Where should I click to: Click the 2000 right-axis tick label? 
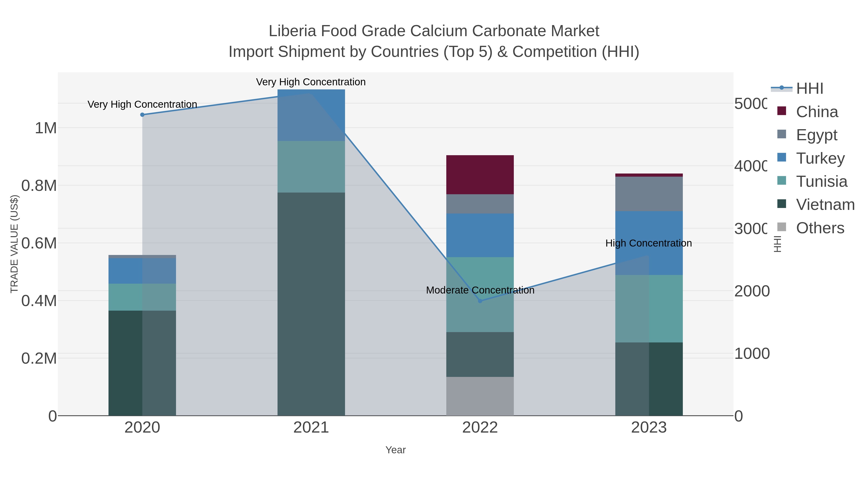752,291
